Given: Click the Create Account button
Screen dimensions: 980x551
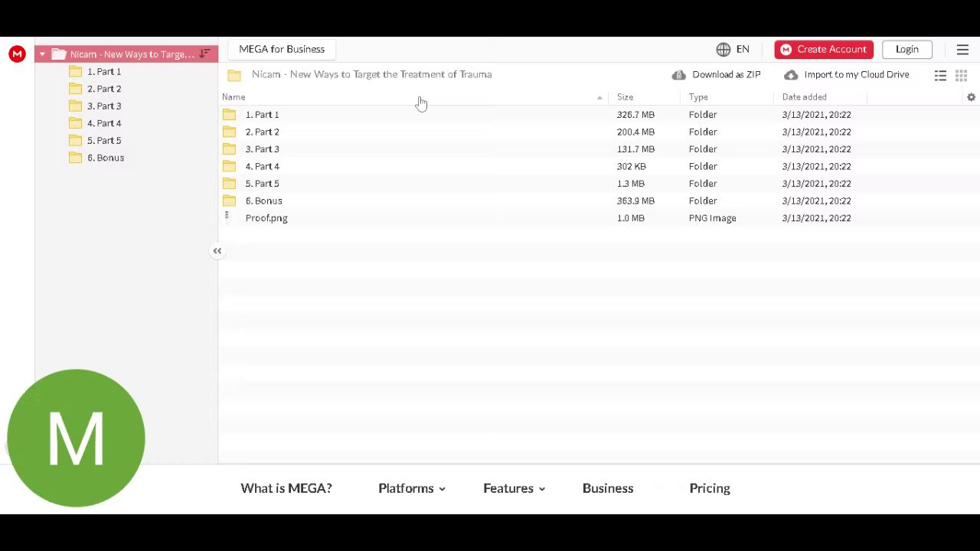Looking at the screenshot, I should 824,49.
